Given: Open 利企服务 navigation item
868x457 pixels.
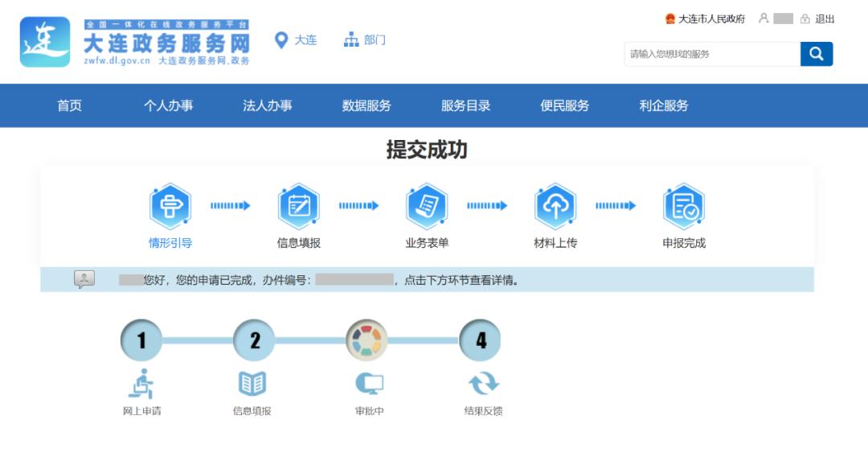Looking at the screenshot, I should click(x=664, y=105).
